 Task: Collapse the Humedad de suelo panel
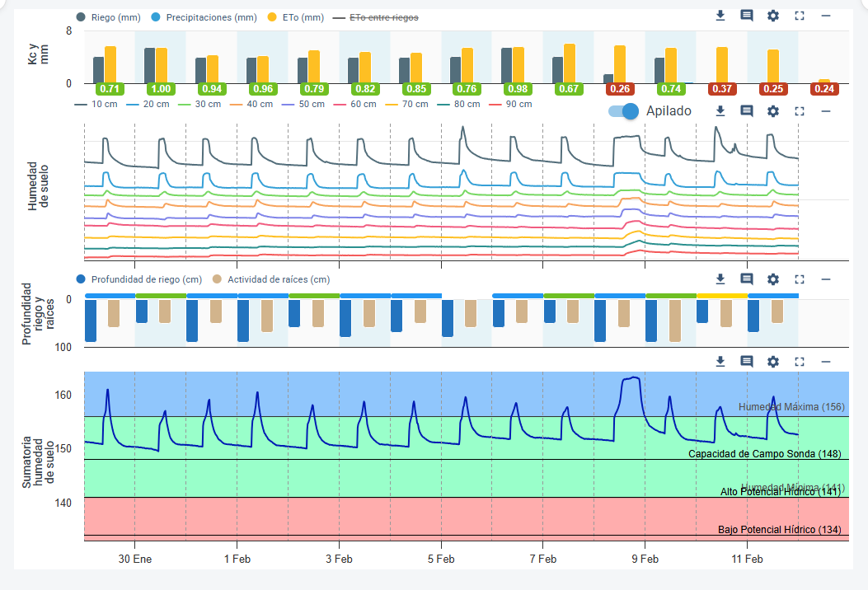point(826,111)
